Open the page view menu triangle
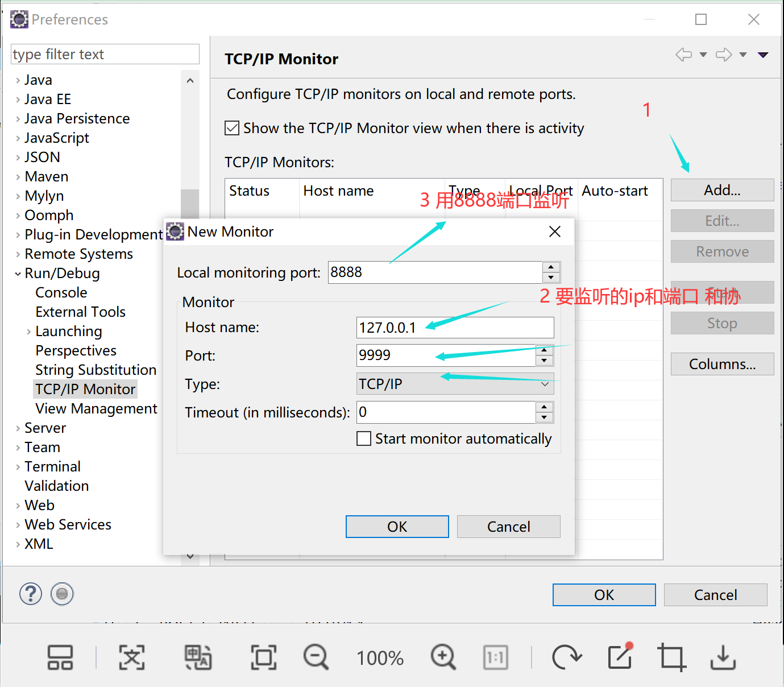The image size is (784, 687). tap(763, 55)
